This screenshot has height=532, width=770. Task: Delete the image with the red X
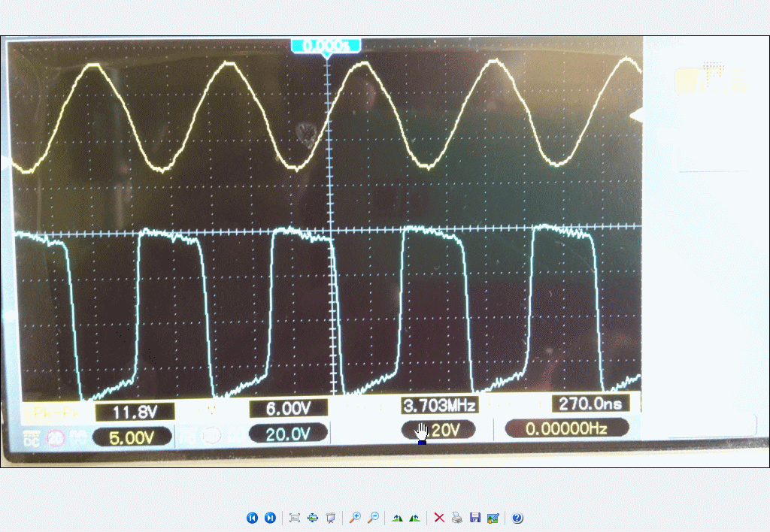439,518
